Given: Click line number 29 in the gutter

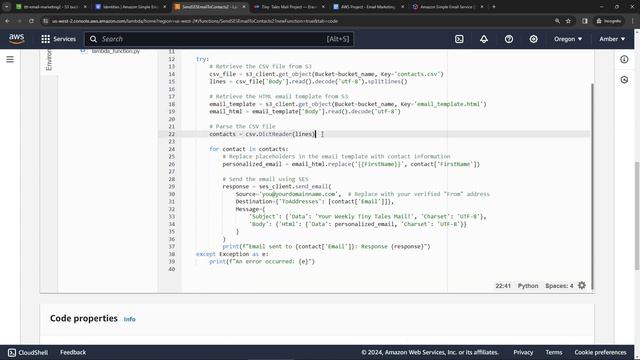Looking at the screenshot, I should (171, 187).
